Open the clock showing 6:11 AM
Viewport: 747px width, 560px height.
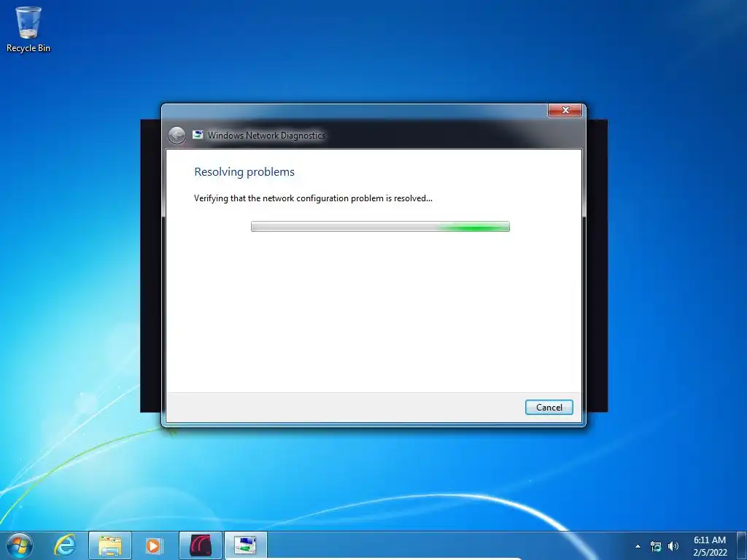[710, 545]
